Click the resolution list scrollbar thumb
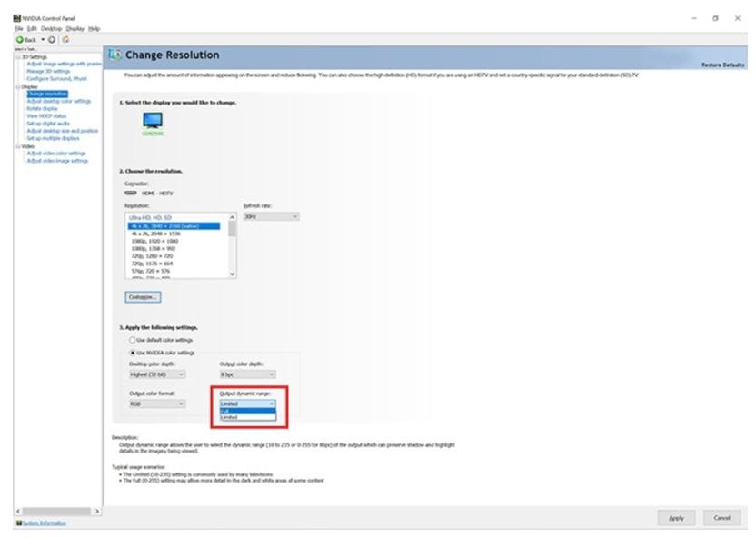This screenshot has height=538, width=756. click(232, 229)
